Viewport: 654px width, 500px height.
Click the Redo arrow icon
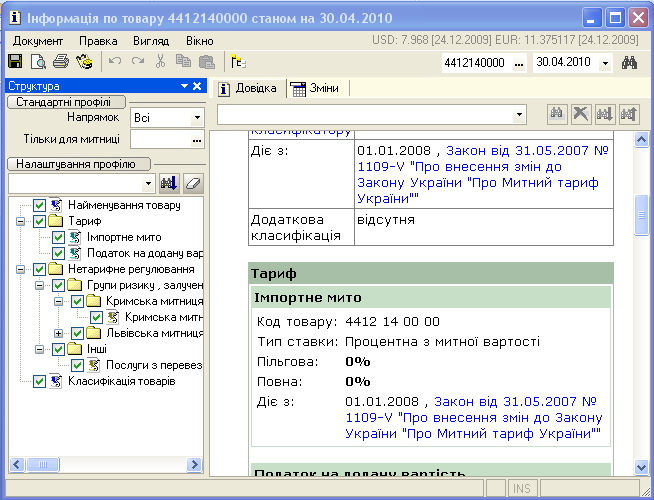[x=138, y=61]
